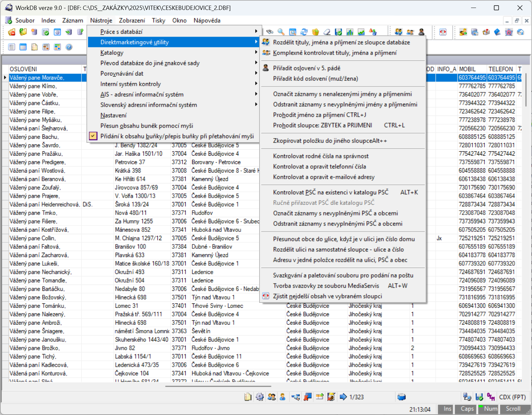Expand 'AIS - adresní informační systém' submenu

pos(173,94)
